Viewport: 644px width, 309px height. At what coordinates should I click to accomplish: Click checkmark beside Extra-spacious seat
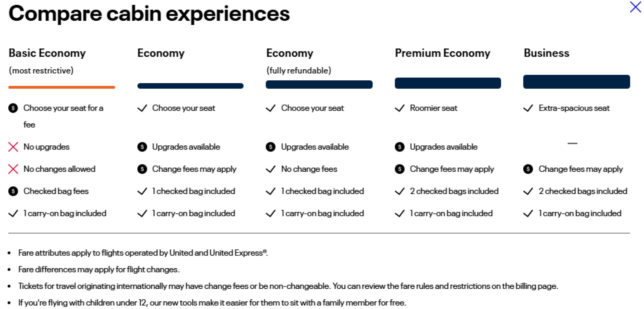pos(528,108)
